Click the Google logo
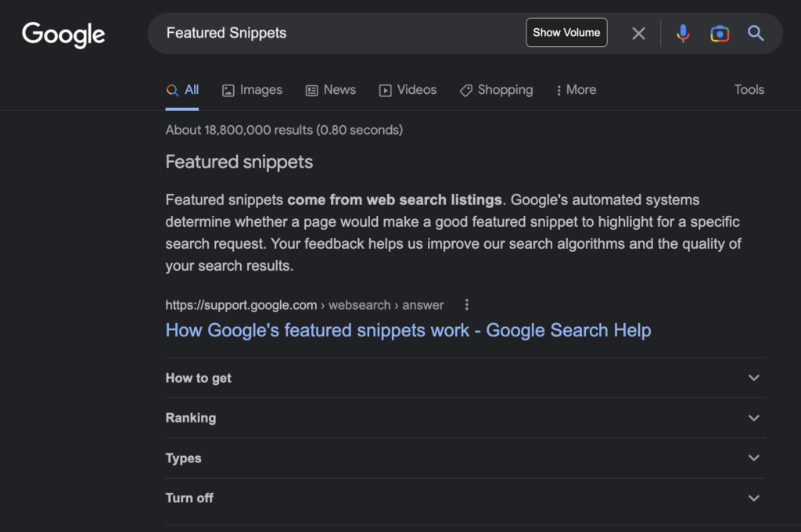This screenshot has height=532, width=801. tap(63, 34)
